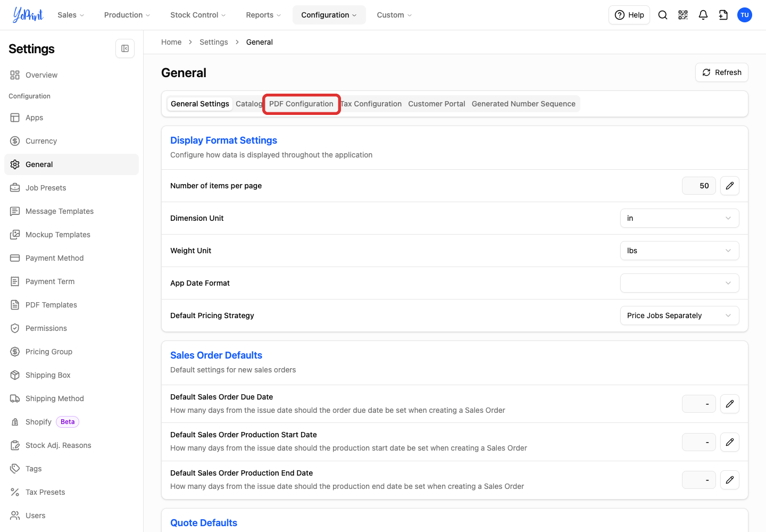
Task: Open Job Presets settings
Action: [x=71, y=188]
